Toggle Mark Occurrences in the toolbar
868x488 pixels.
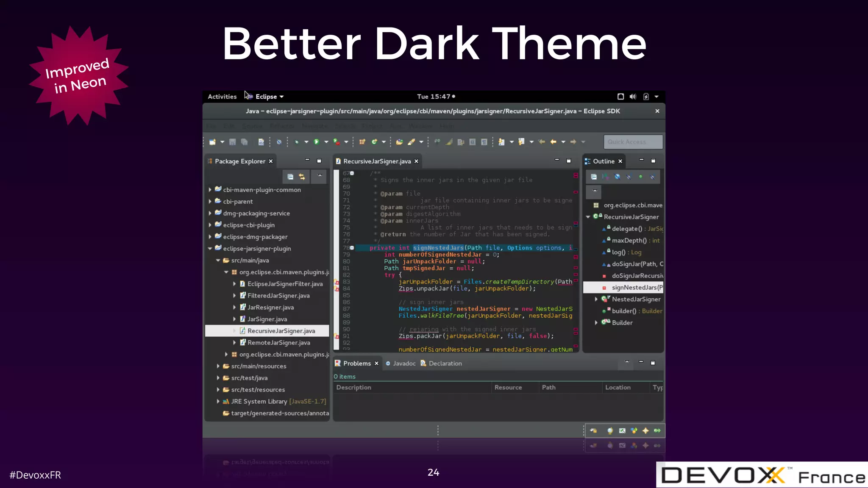pos(449,142)
